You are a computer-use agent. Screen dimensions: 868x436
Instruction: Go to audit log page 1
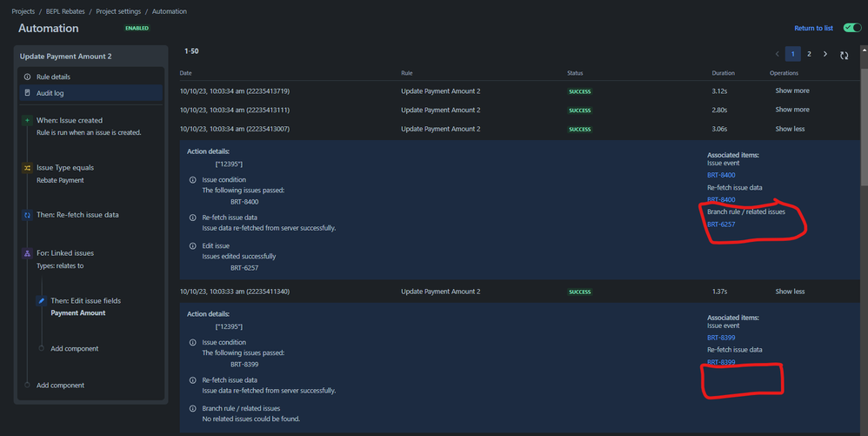pos(792,54)
